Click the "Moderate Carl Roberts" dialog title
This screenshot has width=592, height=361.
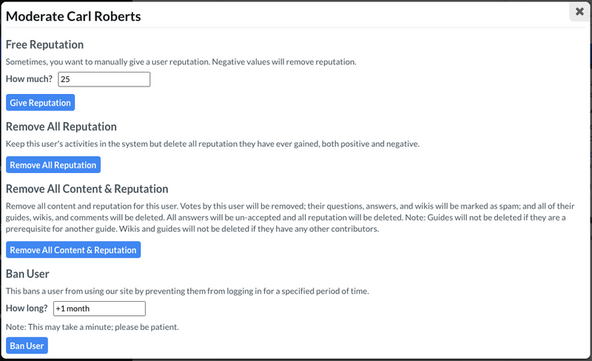tap(73, 16)
